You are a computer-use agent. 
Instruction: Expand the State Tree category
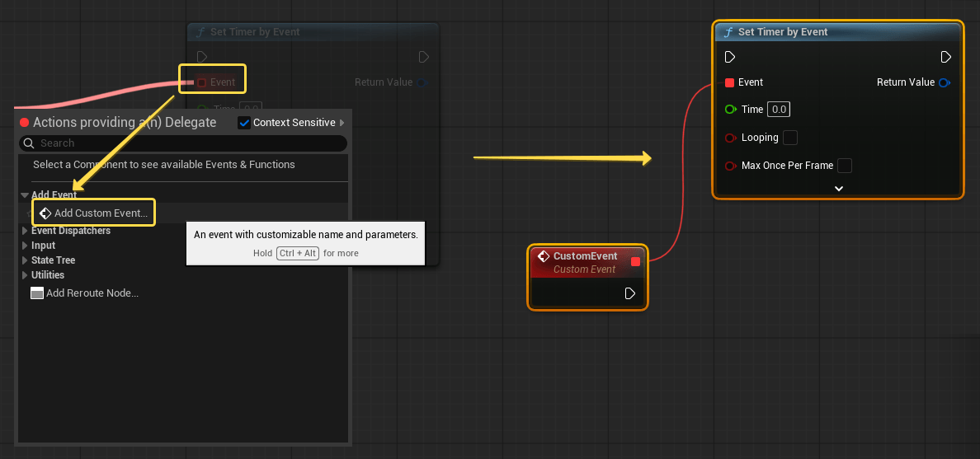pyautogui.click(x=25, y=260)
